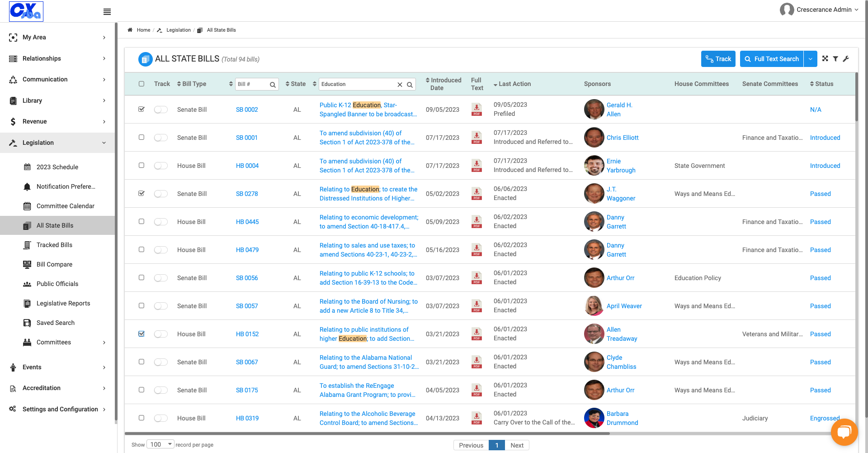The image size is (868, 453).
Task: Click the Track button
Action: pos(718,59)
